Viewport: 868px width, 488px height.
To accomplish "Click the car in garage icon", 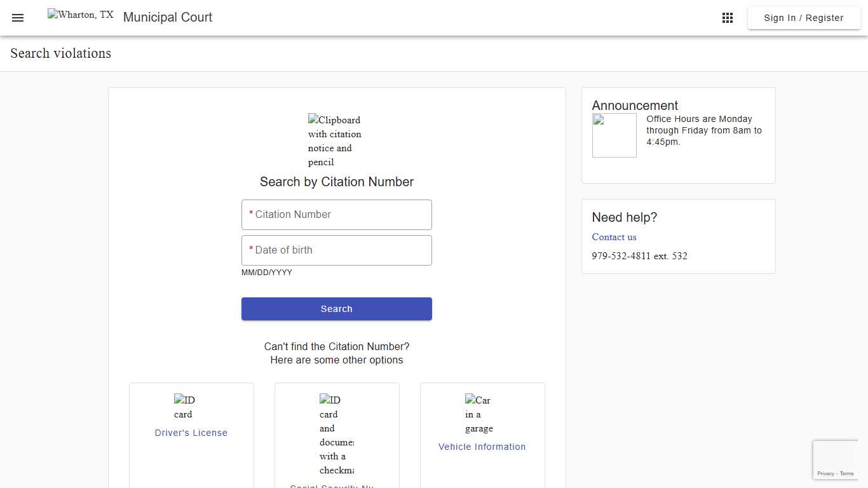I will pos(478,414).
